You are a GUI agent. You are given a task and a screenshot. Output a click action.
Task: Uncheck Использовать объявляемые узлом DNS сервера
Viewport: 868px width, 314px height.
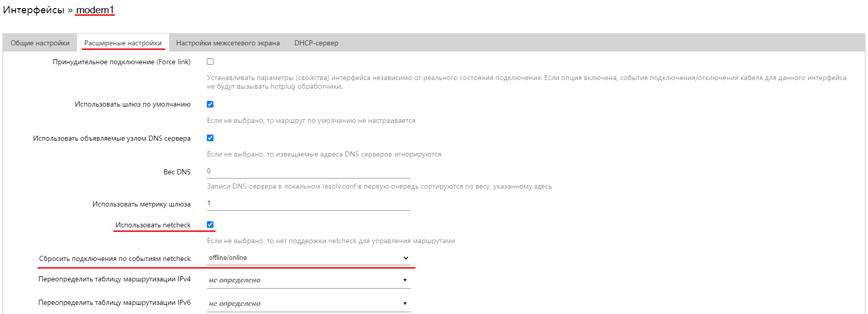(209, 138)
